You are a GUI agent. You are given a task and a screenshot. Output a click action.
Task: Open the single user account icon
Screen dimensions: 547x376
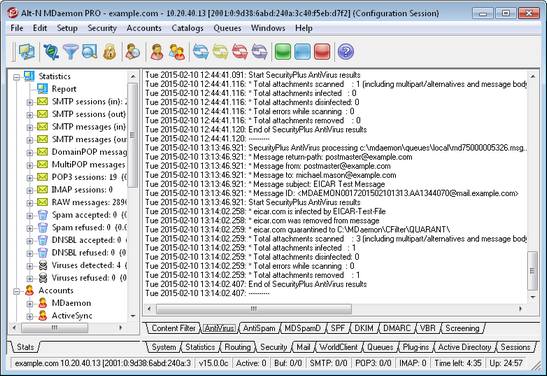[157, 52]
